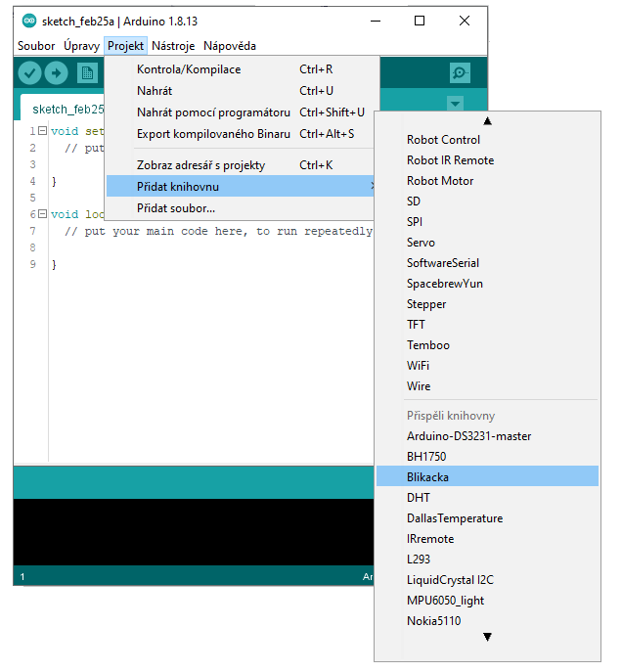Add the Wire library
This screenshot has height=672, width=622.
pos(487,386)
